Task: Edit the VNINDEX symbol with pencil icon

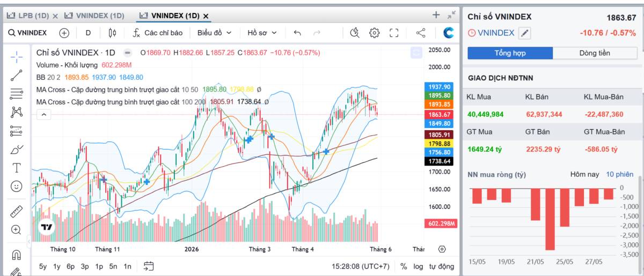Action: 525,33
